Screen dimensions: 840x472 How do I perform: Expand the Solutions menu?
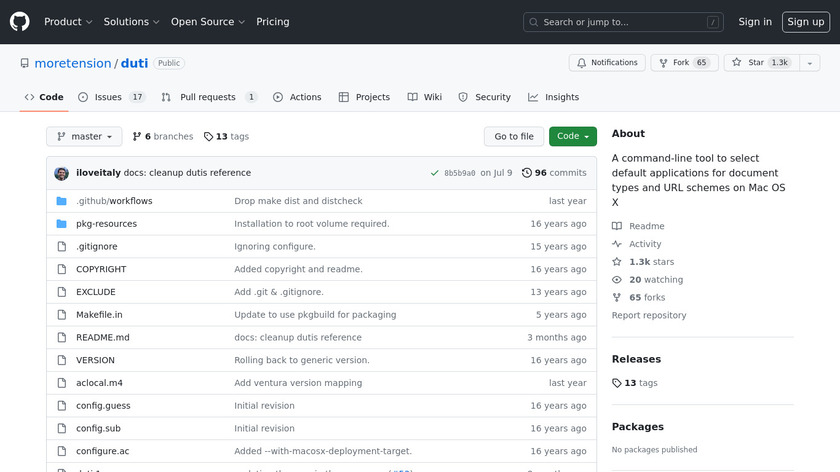(131, 22)
